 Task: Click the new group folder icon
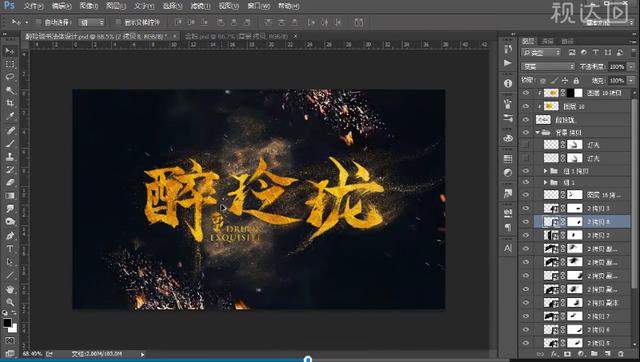594,354
